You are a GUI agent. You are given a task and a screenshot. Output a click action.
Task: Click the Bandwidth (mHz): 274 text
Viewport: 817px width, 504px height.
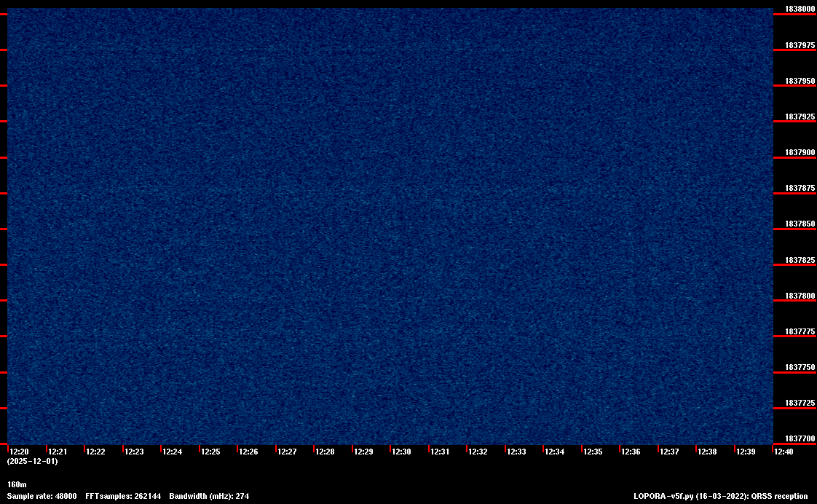click(209, 496)
